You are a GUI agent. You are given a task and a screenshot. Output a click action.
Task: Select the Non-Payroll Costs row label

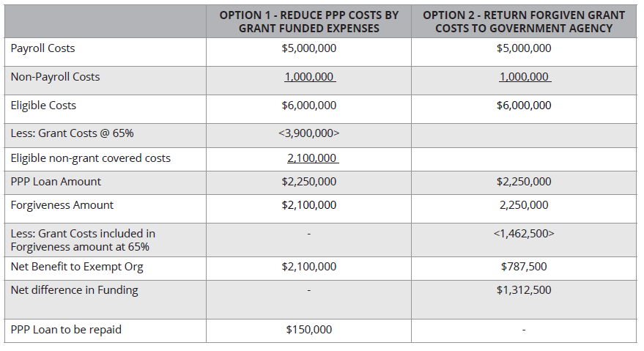pos(55,77)
